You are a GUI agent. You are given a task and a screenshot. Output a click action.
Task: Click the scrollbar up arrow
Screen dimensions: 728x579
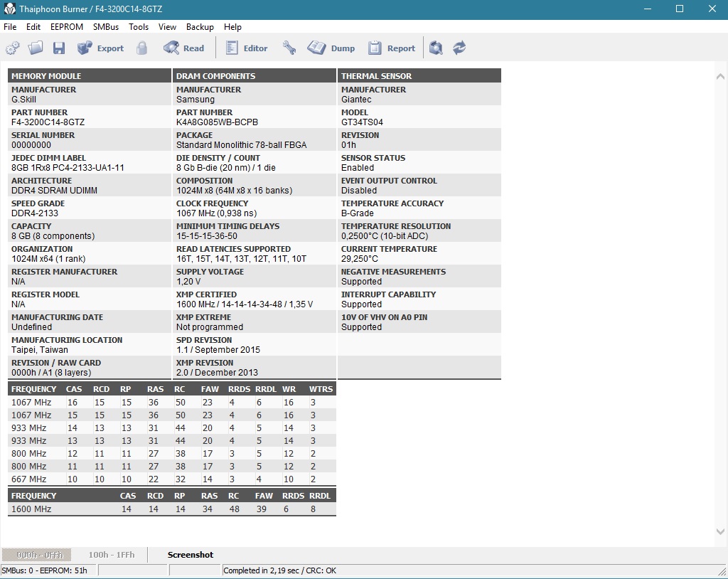pos(720,76)
